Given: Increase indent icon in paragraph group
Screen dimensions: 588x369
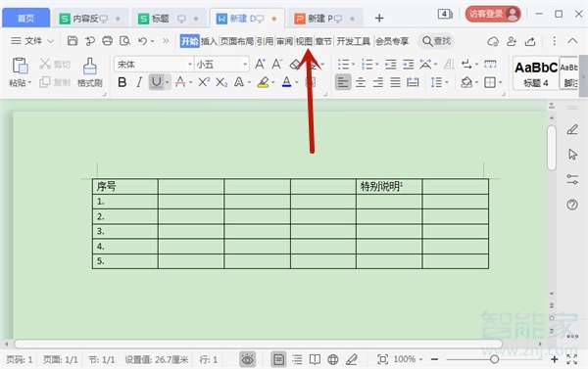Looking at the screenshot, I should tap(408, 65).
